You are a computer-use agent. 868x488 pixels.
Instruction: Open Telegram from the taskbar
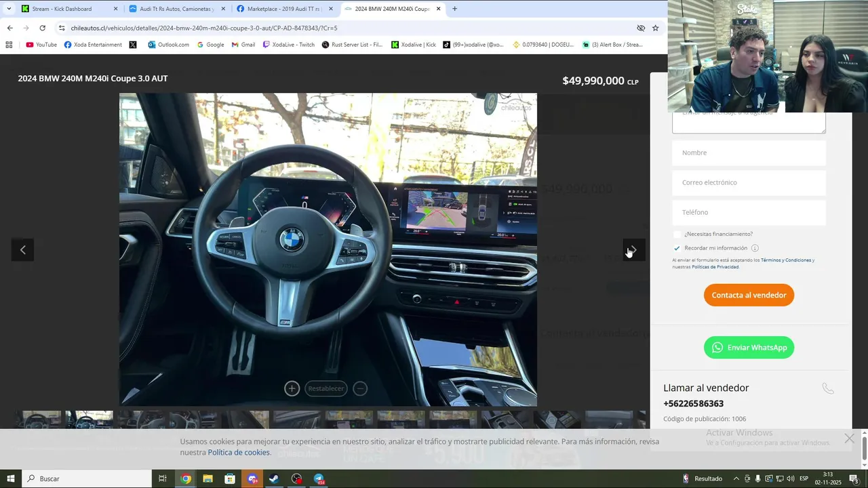pos(319,479)
